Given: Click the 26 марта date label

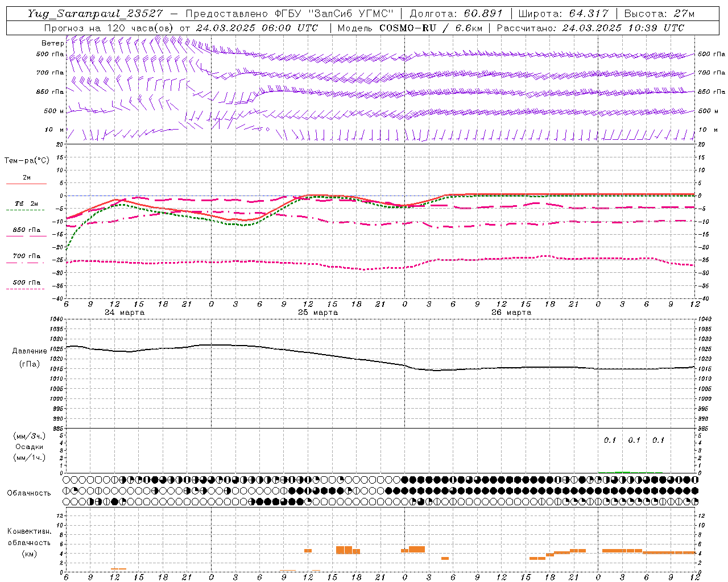Looking at the screenshot, I should 511,313.
